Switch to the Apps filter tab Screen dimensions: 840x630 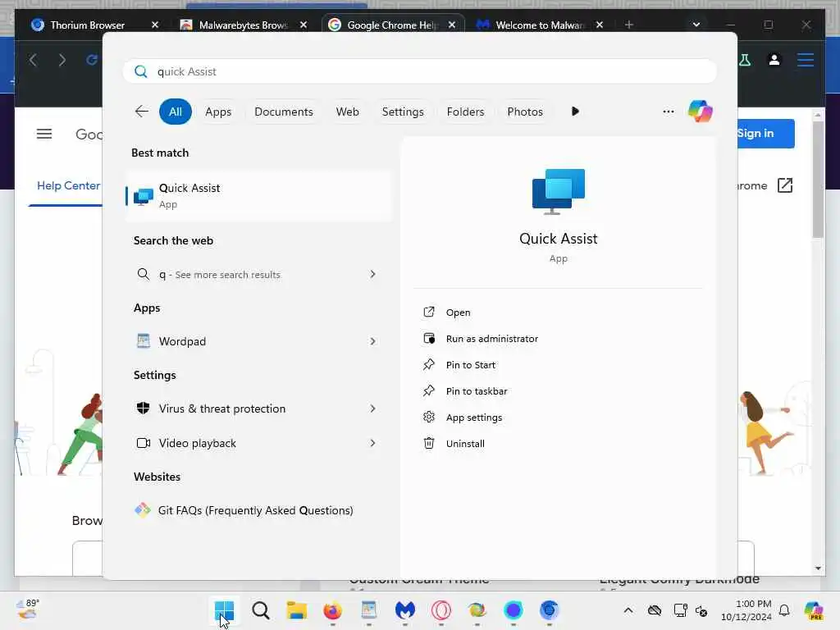[218, 112]
